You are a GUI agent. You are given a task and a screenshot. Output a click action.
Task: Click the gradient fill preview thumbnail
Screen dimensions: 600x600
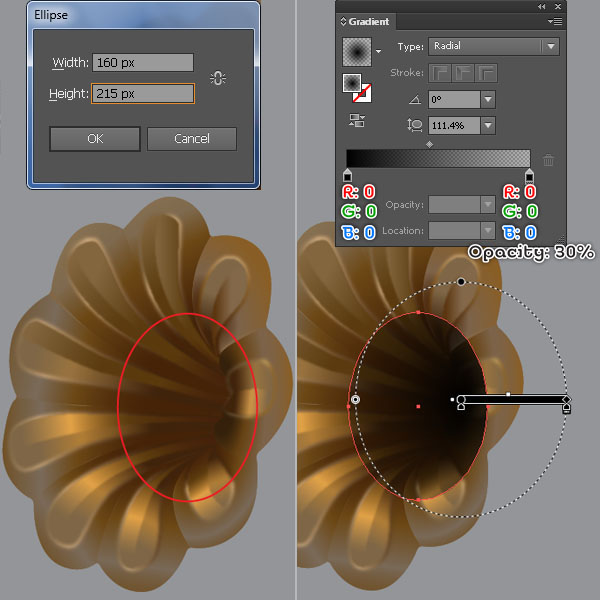point(357,52)
